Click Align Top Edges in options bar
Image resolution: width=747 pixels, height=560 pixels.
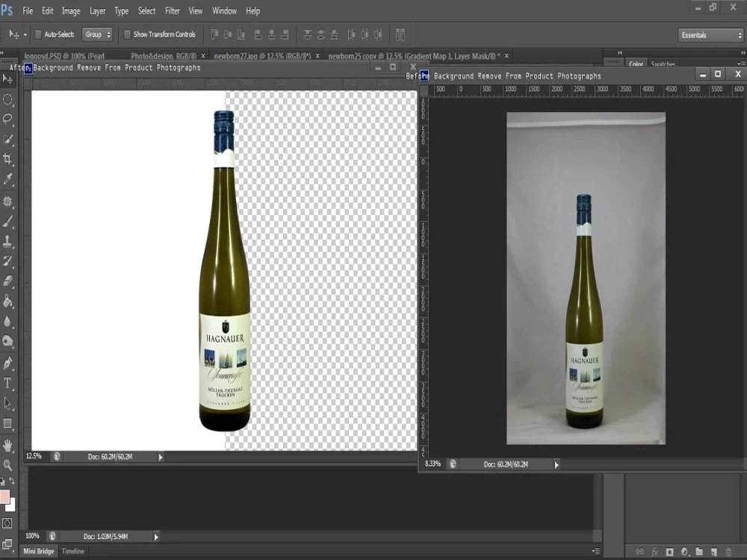coord(215,34)
